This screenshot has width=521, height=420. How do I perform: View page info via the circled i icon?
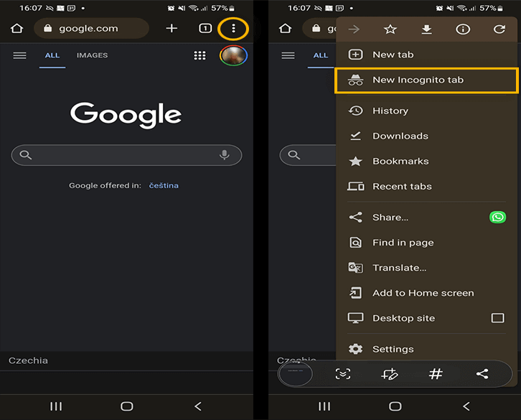[x=463, y=29]
